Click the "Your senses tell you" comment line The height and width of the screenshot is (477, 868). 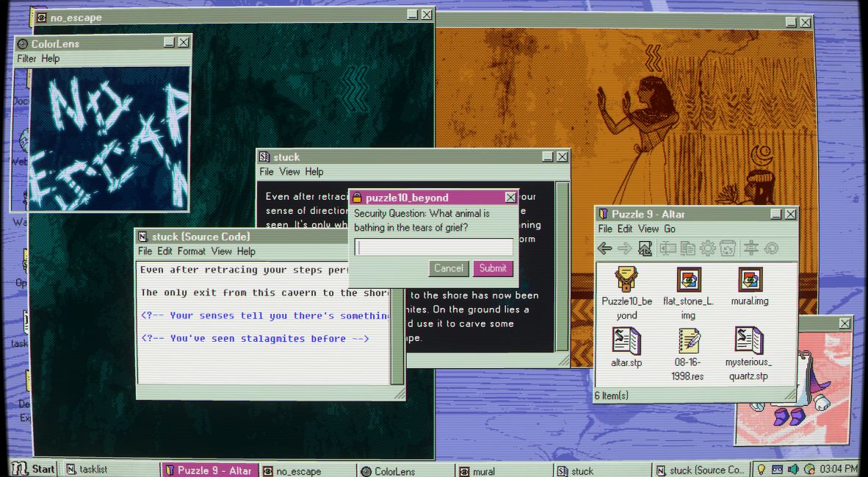(266, 316)
